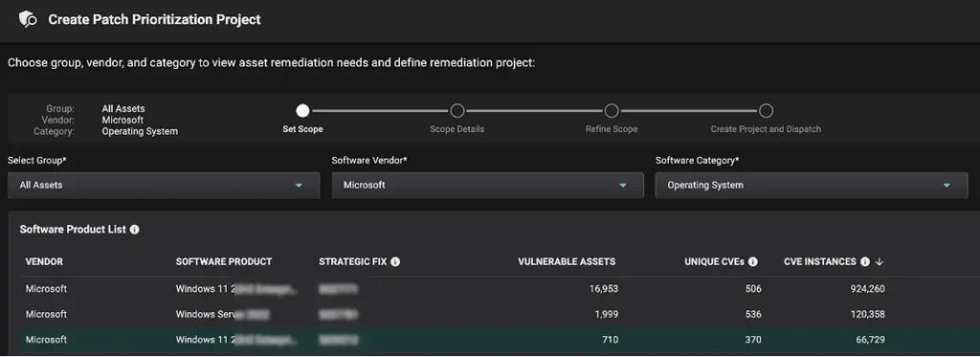Click the Operating System category summary value
Image resolution: width=980 pixels, height=357 pixels.
[140, 132]
